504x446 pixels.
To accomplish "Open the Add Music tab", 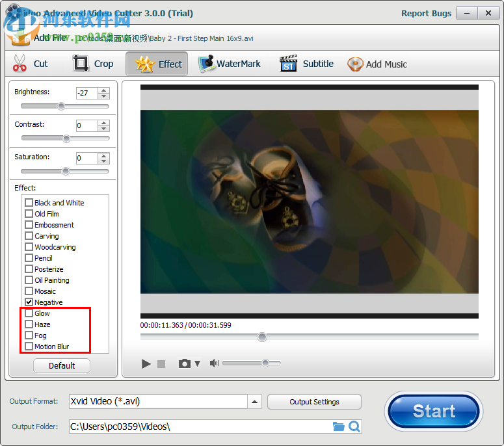I will (x=377, y=64).
